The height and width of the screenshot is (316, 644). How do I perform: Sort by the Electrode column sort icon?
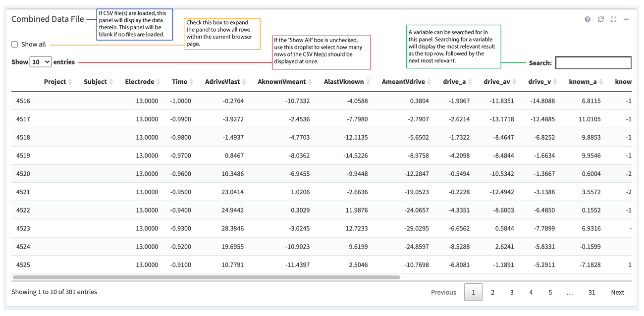click(159, 82)
